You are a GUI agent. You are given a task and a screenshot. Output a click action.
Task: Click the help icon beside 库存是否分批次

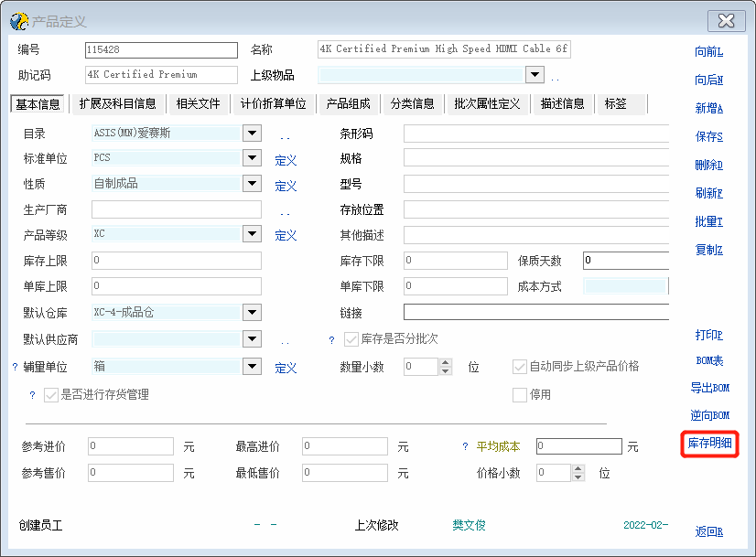[x=331, y=340]
